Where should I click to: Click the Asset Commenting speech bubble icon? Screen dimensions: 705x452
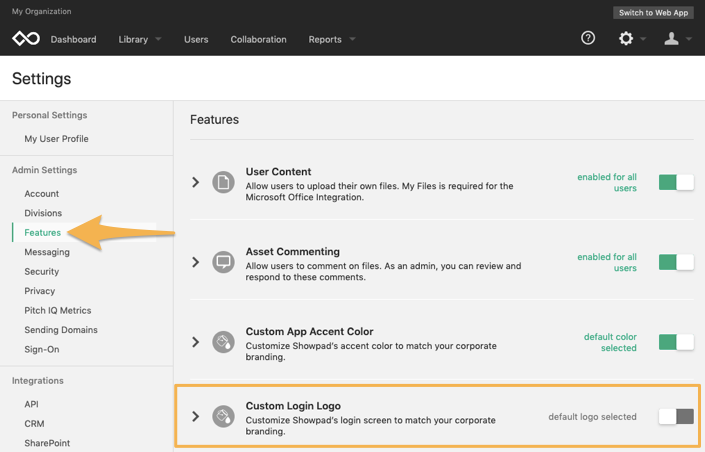click(223, 262)
